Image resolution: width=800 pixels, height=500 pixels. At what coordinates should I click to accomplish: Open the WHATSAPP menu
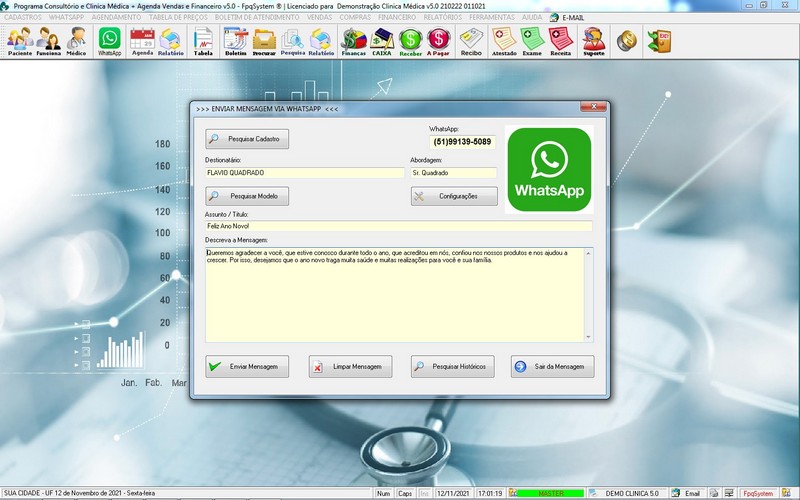click(66, 17)
